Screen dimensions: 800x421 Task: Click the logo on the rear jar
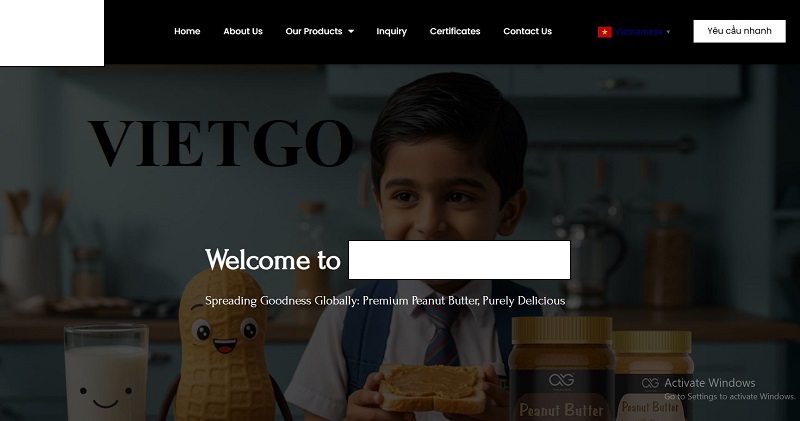pyautogui.click(x=650, y=383)
